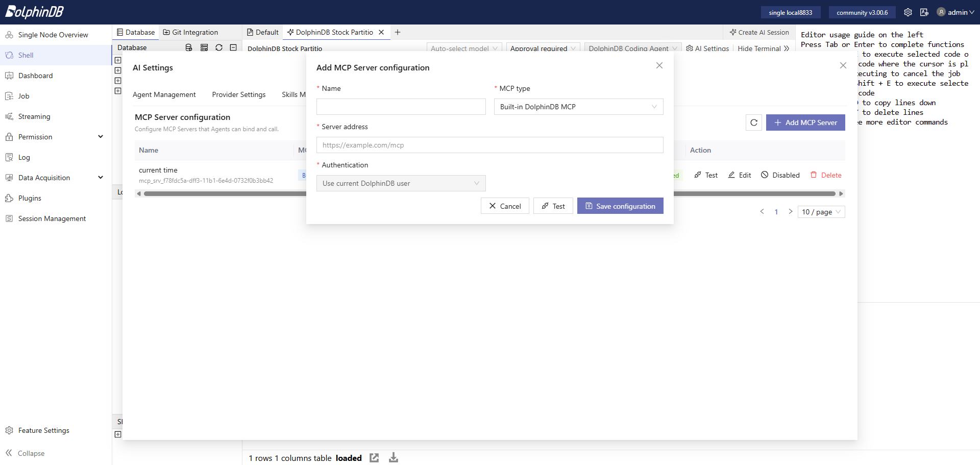Click Create AI Session

tap(759, 32)
